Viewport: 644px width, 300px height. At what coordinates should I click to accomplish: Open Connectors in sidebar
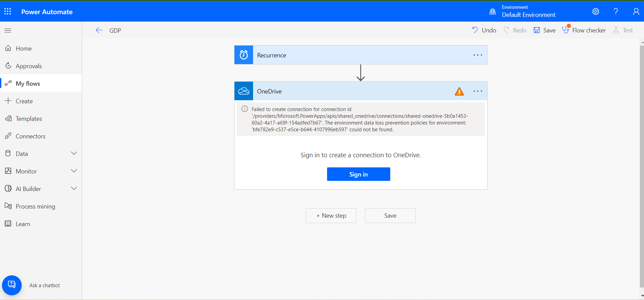[41, 136]
